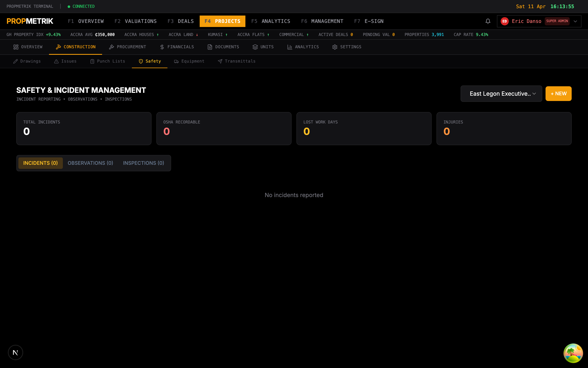Click the OSHA Recordable card
Viewport: 588px width, 368px height.
click(x=224, y=129)
